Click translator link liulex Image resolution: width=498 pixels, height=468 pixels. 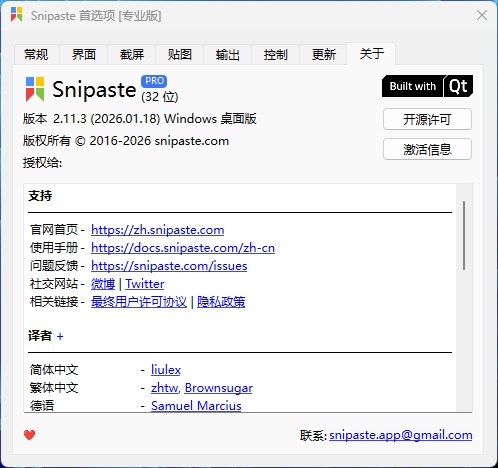pyautogui.click(x=166, y=370)
